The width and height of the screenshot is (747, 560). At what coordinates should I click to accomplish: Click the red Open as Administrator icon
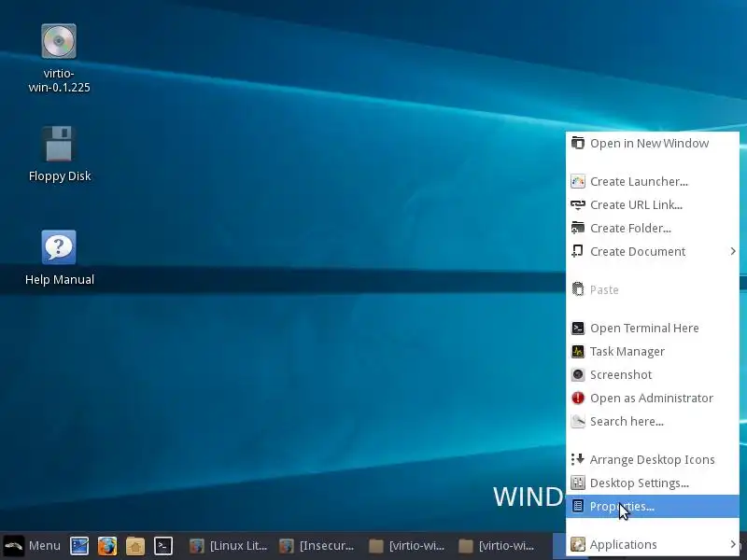pos(578,399)
